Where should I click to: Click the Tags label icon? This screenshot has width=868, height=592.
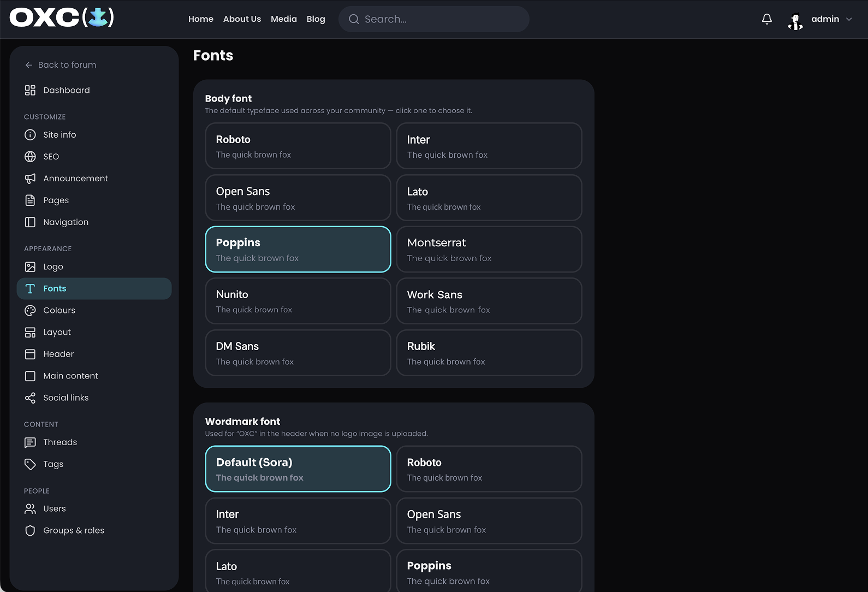coord(30,464)
